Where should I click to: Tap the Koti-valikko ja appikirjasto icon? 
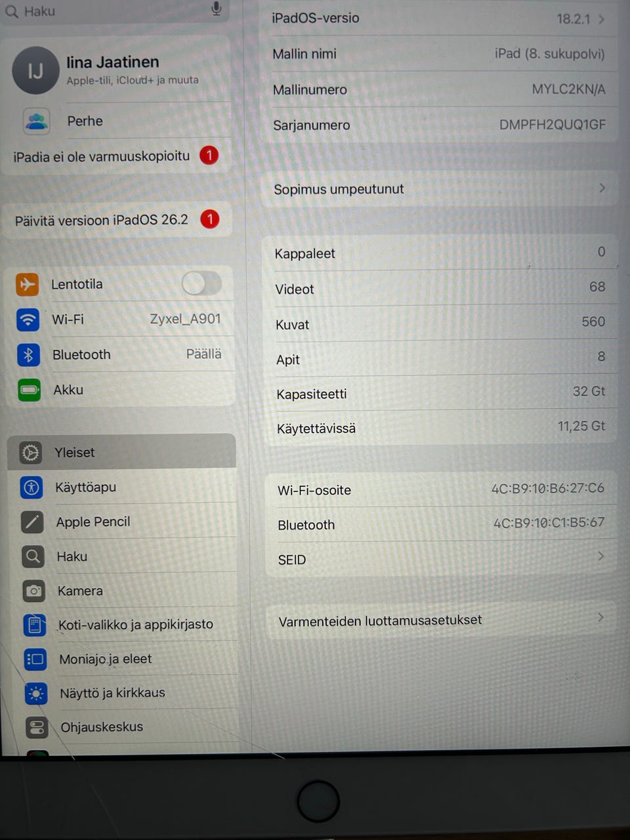coord(35,625)
